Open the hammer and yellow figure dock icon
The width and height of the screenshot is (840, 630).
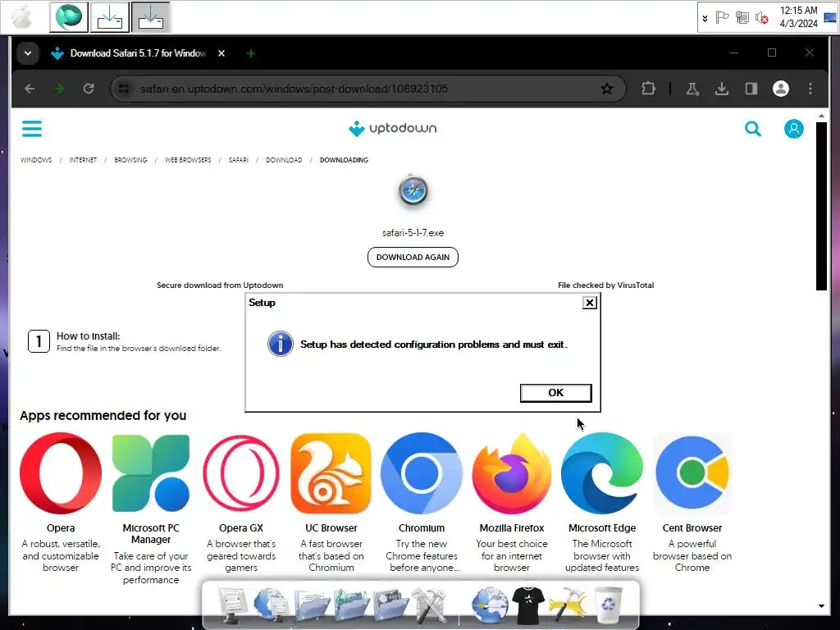point(568,605)
